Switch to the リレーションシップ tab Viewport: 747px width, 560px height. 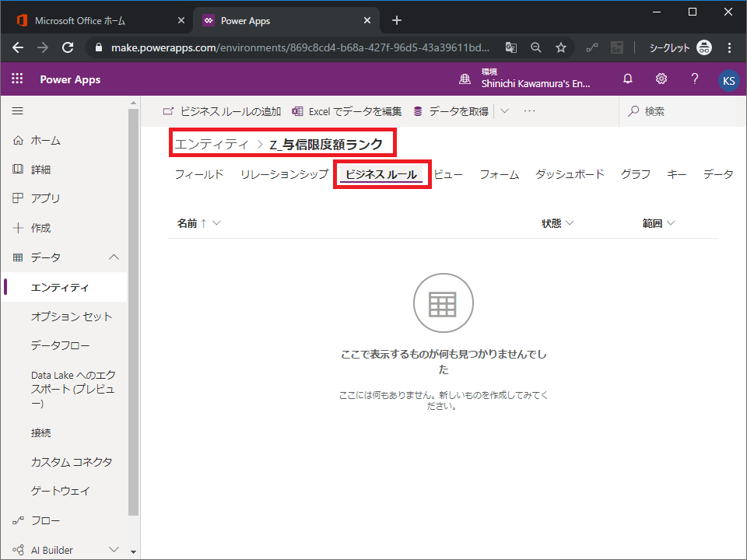[284, 174]
